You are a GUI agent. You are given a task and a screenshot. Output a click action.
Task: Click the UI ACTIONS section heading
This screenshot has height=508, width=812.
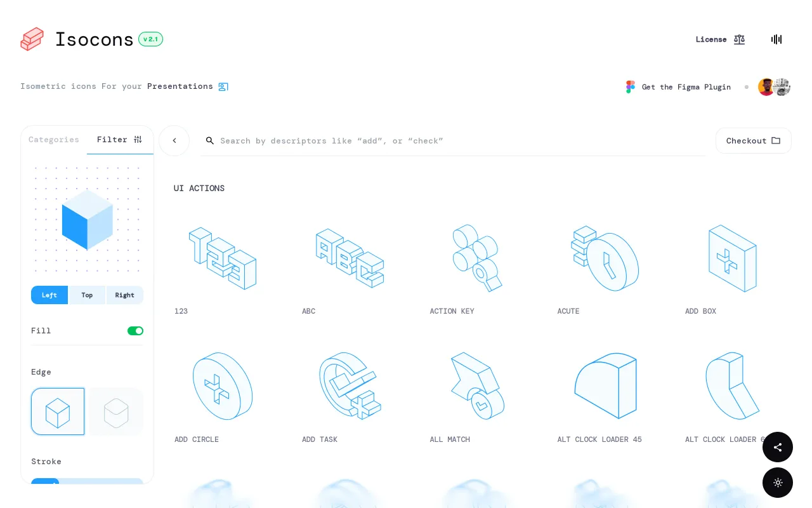[199, 189]
